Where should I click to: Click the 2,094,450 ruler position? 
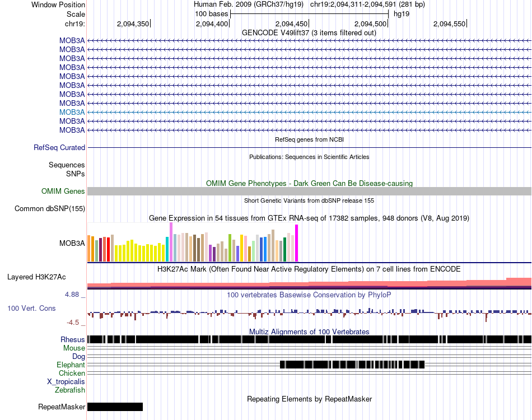[291, 24]
